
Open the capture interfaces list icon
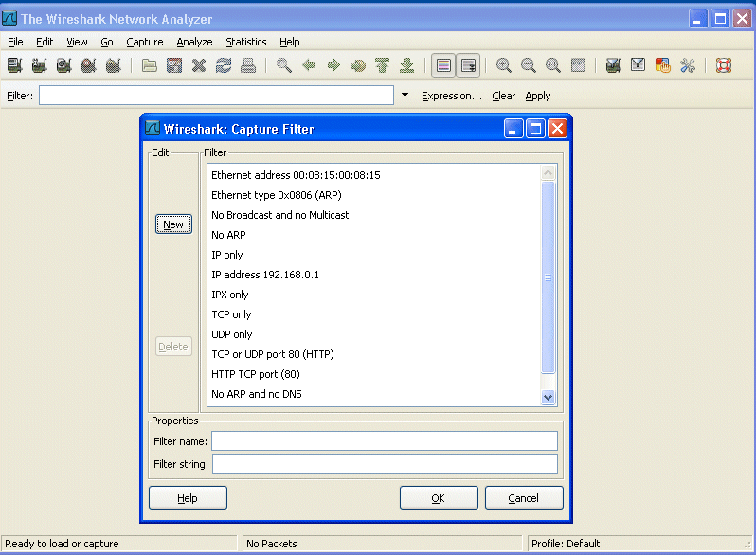tap(15, 65)
